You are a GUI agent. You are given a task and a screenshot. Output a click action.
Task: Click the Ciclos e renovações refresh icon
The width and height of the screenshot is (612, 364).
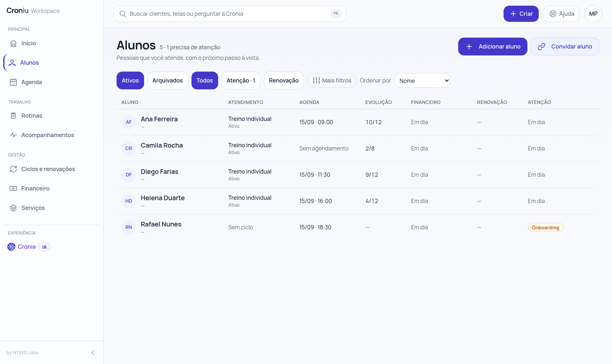13,169
